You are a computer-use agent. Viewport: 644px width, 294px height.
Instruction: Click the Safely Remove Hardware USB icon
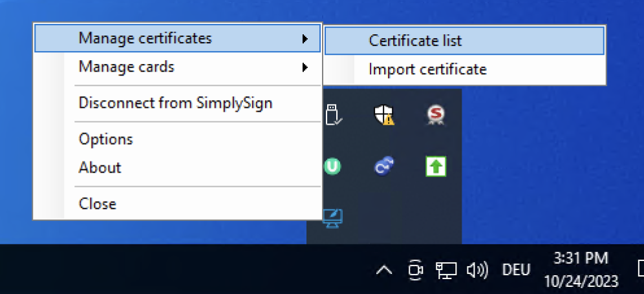pyautogui.click(x=334, y=114)
